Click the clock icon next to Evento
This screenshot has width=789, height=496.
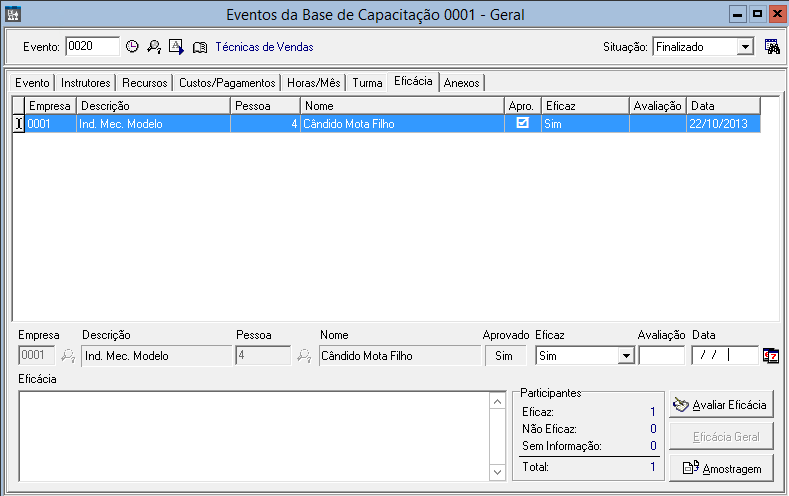(x=131, y=47)
